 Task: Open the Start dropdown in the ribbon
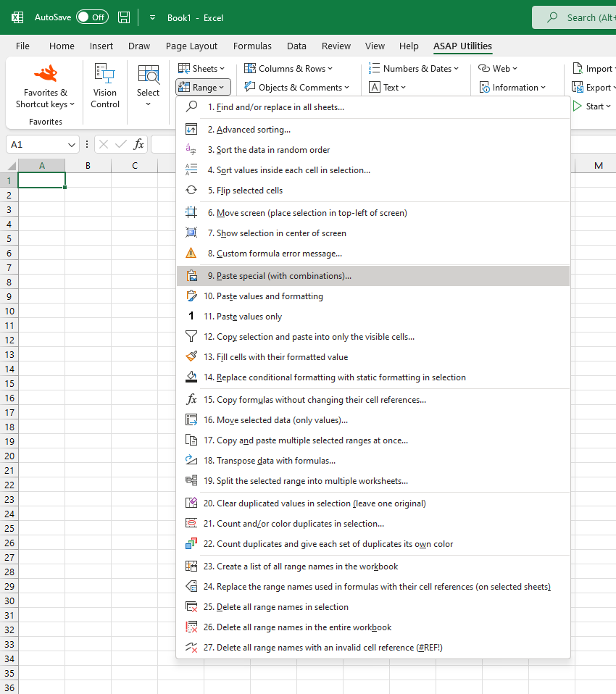[x=591, y=106]
